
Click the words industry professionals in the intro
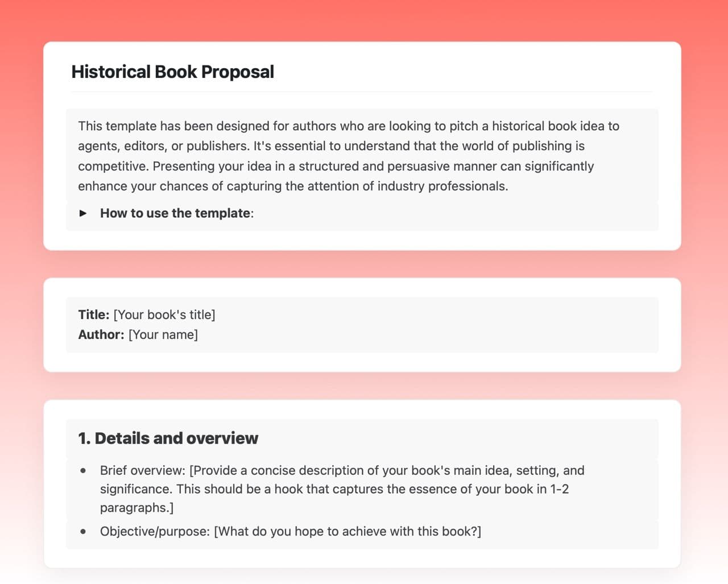click(442, 187)
